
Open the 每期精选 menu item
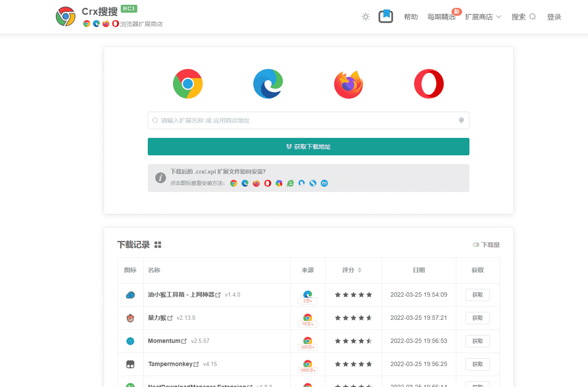tap(442, 17)
